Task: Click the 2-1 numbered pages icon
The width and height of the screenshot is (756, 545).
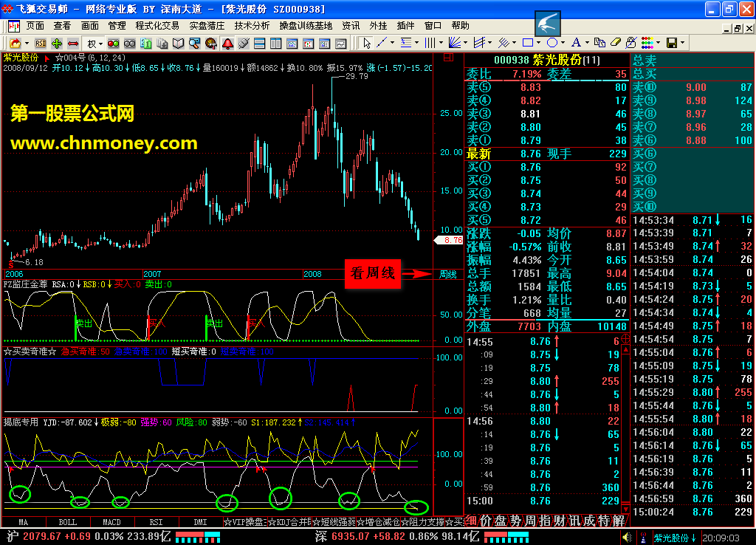Action: pyautogui.click(x=145, y=44)
